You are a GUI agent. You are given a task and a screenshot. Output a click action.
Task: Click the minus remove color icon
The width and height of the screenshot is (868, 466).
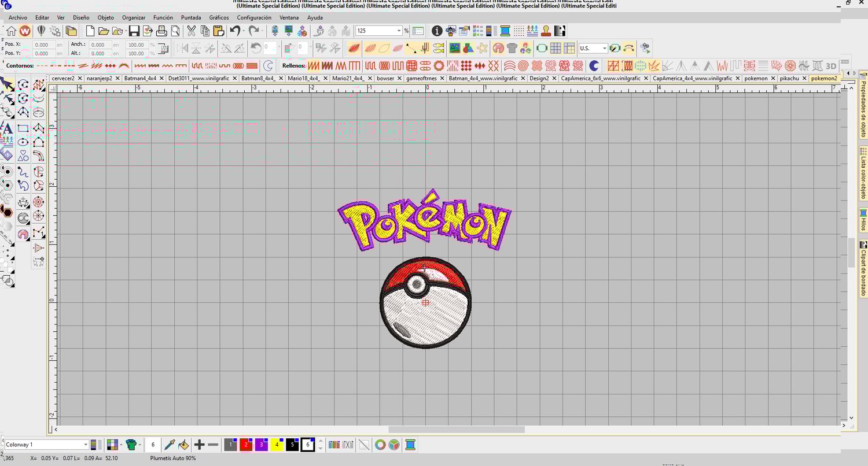tap(213, 445)
